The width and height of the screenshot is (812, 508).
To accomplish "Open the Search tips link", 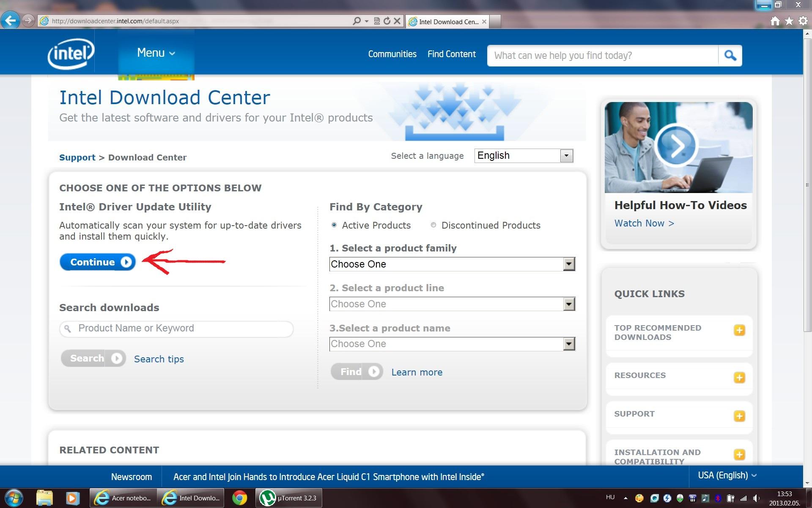I will 159,359.
